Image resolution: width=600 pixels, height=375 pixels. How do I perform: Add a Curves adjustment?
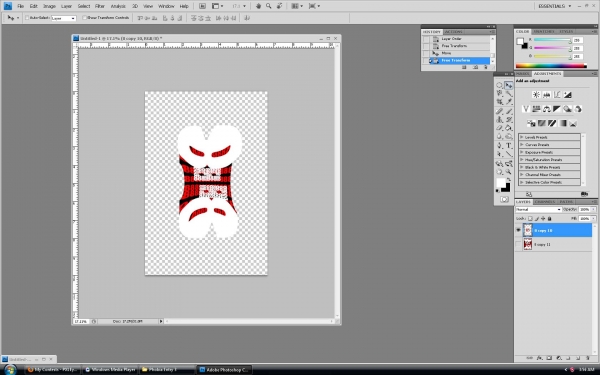pos(557,95)
